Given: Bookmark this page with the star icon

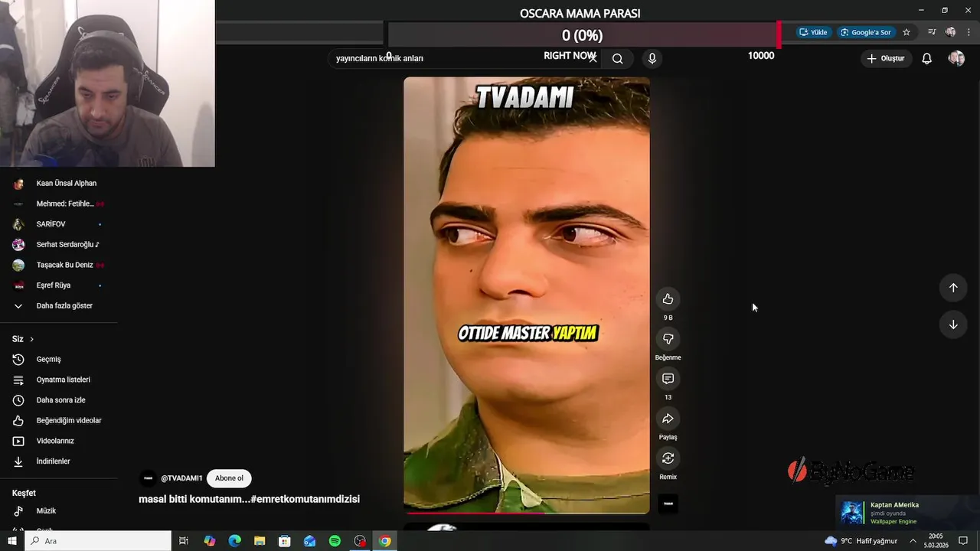Looking at the screenshot, I should pyautogui.click(x=906, y=32).
